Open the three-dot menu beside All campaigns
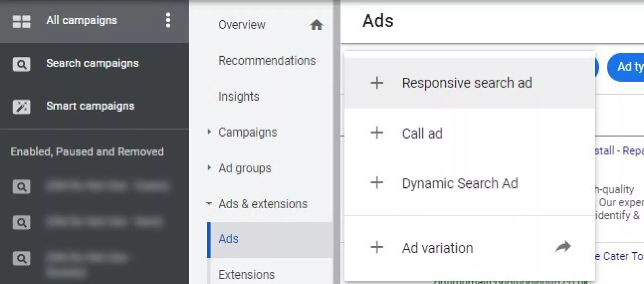The image size is (644, 284). pyautogui.click(x=168, y=20)
